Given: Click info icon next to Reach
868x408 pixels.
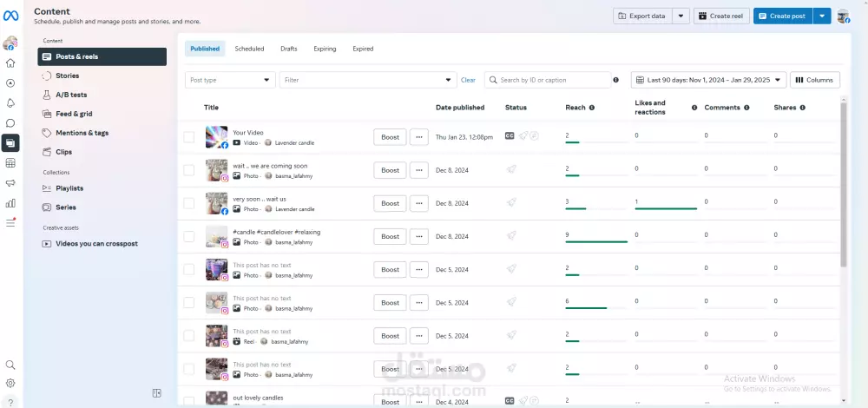Looking at the screenshot, I should (592, 108).
